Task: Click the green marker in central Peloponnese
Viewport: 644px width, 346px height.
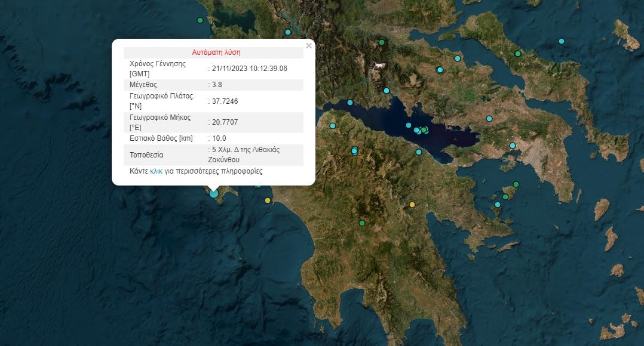Action: pos(362,223)
